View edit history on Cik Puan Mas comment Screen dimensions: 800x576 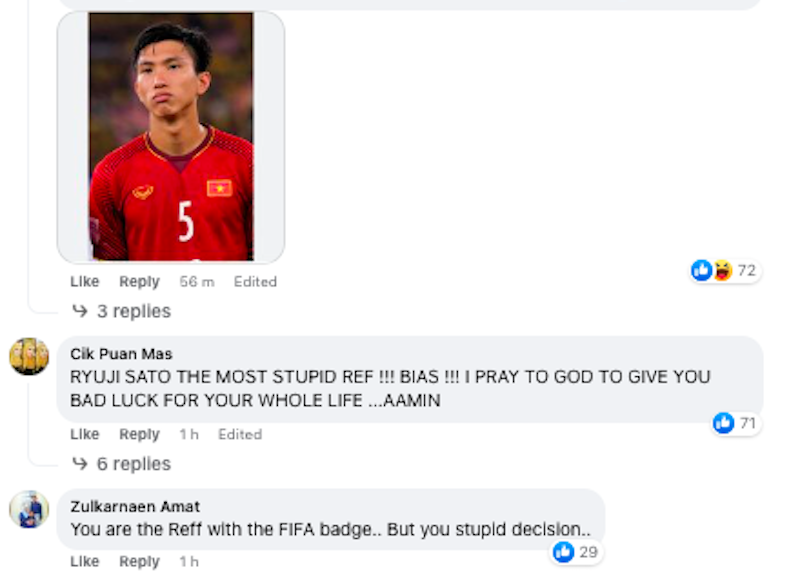click(240, 434)
